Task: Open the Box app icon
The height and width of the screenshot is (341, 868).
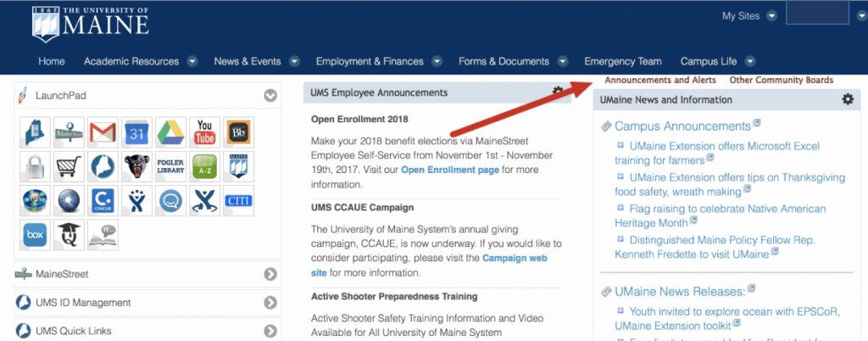Action: pyautogui.click(x=35, y=235)
